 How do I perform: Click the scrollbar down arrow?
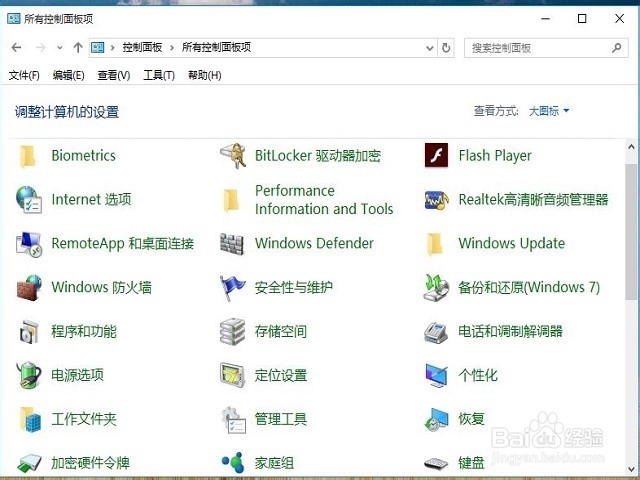pos(631,469)
